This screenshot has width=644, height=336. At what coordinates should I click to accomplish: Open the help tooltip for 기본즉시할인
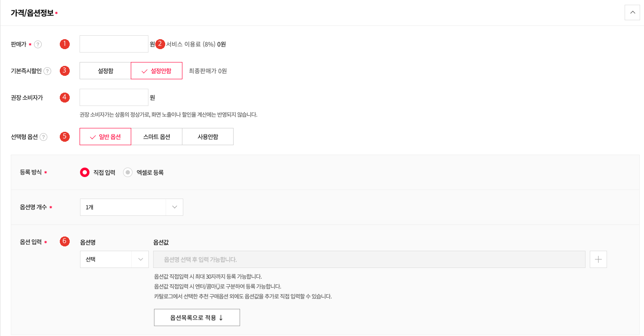(x=47, y=71)
